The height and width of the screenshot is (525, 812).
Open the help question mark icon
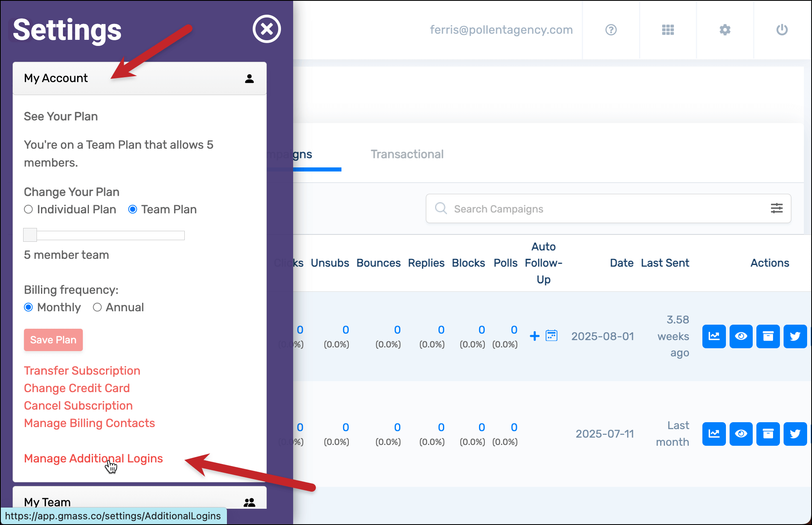pos(611,30)
